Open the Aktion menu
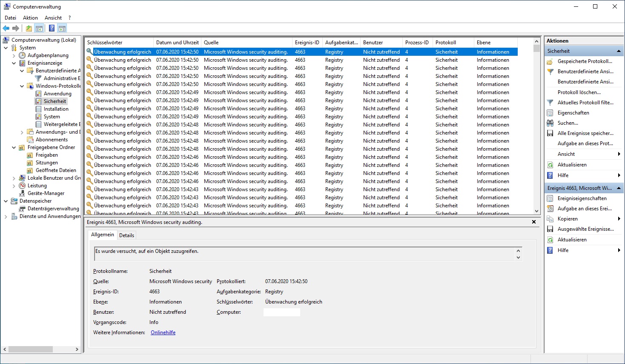The height and width of the screenshot is (364, 625). click(30, 18)
